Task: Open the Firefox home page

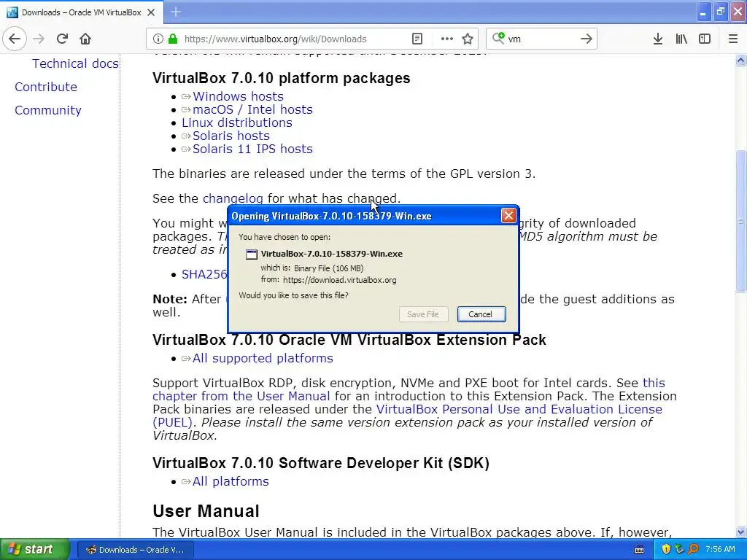Action: (85, 39)
